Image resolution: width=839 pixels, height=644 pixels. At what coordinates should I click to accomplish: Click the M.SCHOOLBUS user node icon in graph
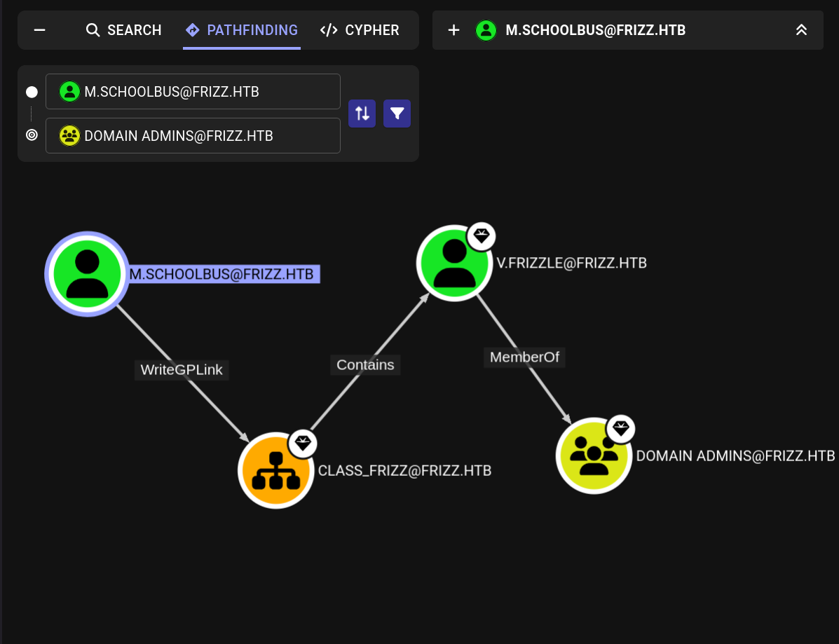click(86, 274)
